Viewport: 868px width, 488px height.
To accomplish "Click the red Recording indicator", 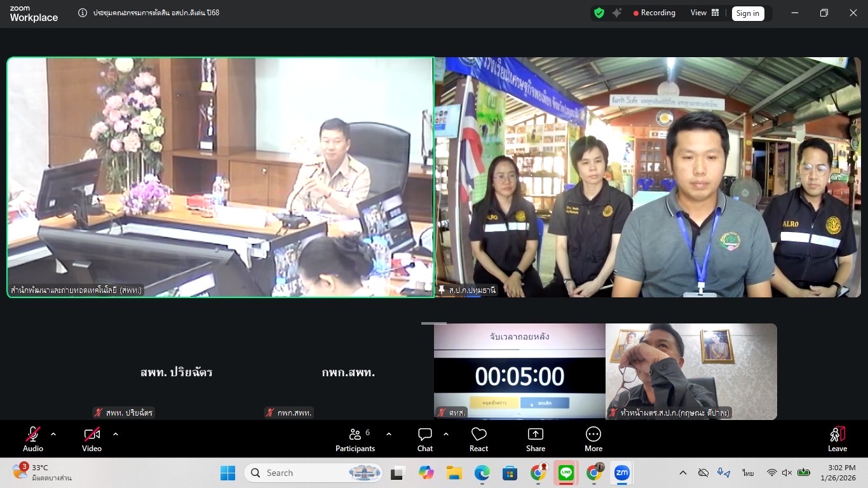I will click(x=654, y=12).
